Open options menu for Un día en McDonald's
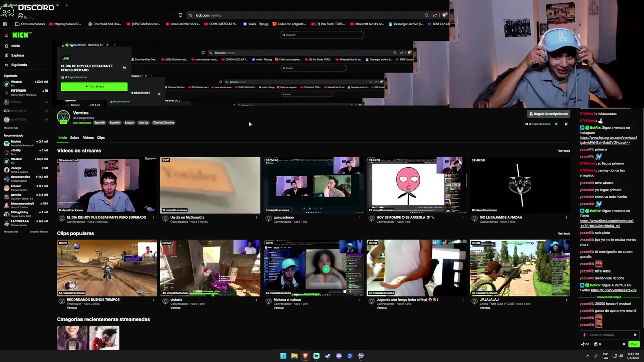Screen dimensions: 644x362 pyautogui.click(x=257, y=218)
